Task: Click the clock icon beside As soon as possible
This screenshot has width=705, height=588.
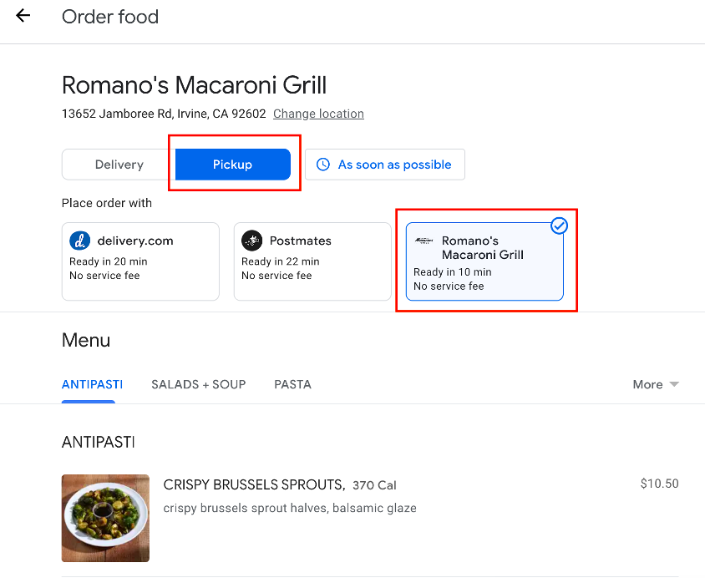Action: pyautogui.click(x=323, y=165)
